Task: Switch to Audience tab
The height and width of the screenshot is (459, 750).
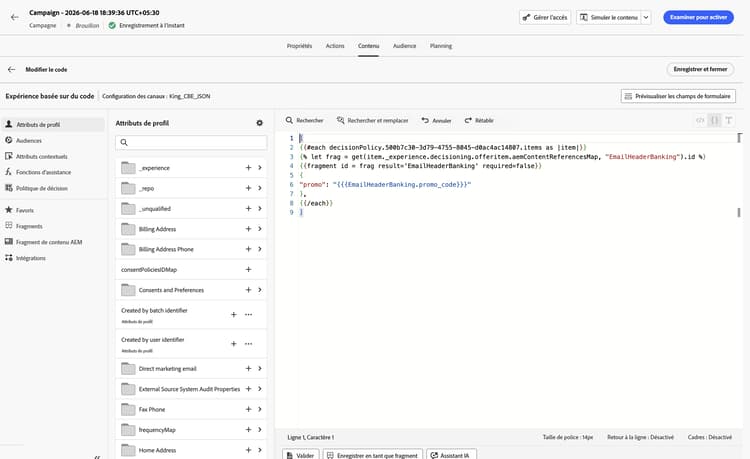Action: pos(404,46)
